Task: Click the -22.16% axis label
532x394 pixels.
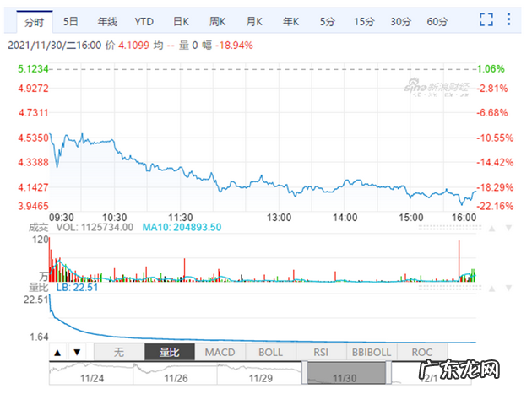Action: [495, 206]
